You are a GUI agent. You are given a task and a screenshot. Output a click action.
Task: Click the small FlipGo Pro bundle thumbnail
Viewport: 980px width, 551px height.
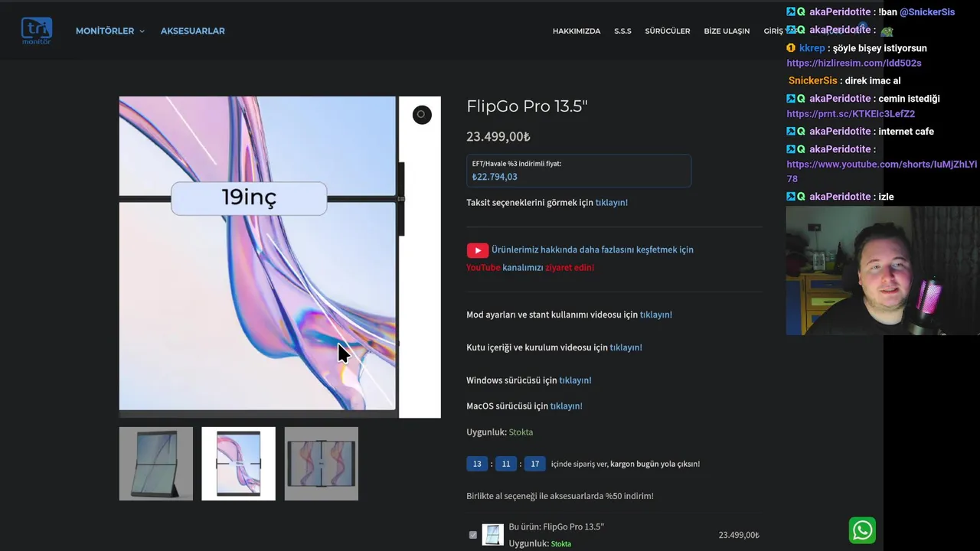[x=493, y=534]
